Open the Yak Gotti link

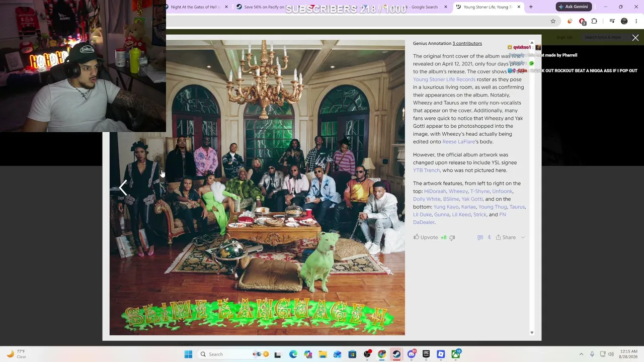pos(472,199)
